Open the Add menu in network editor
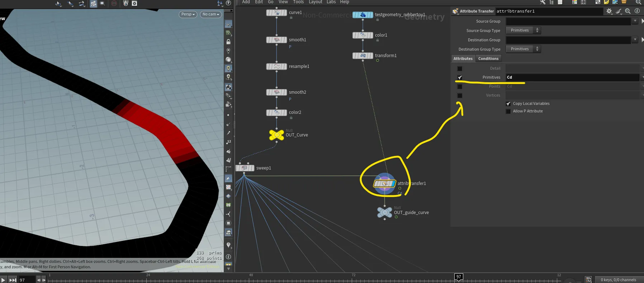644x283 pixels. (246, 2)
